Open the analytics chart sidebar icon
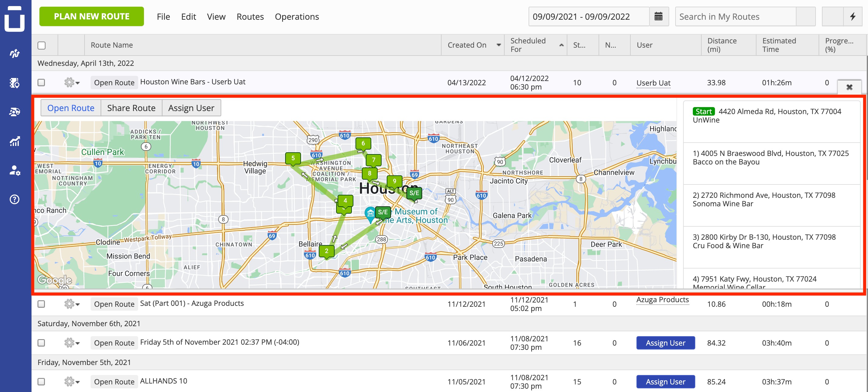Screen dimensions: 868x392 click(15, 141)
